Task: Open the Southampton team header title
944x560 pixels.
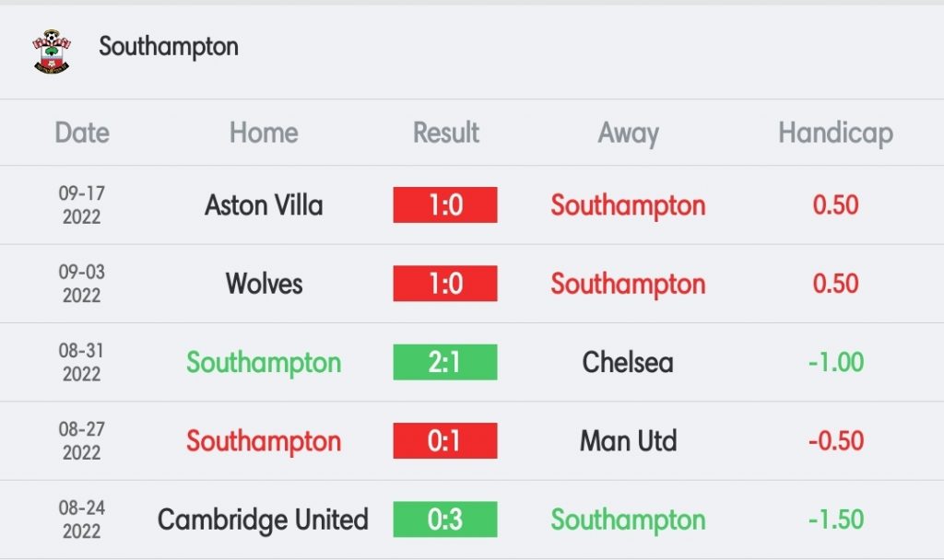Action: [169, 47]
